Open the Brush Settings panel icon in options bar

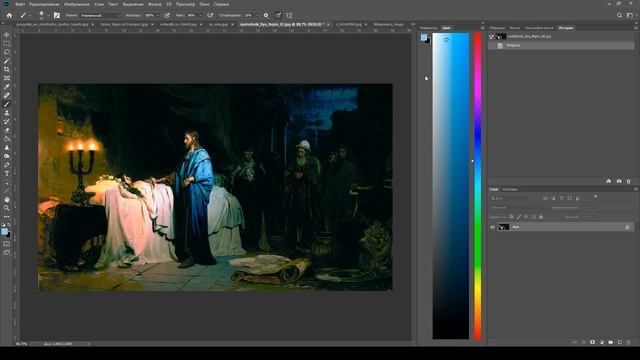click(x=57, y=16)
